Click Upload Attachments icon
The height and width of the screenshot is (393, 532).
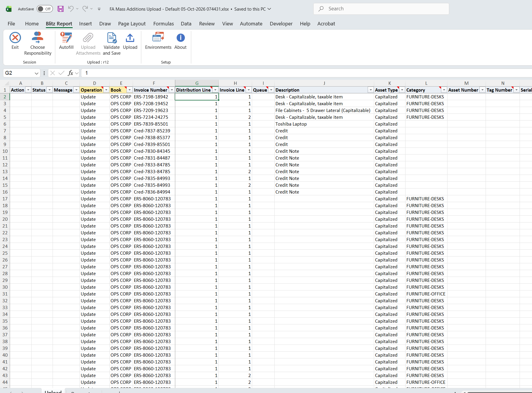88,38
